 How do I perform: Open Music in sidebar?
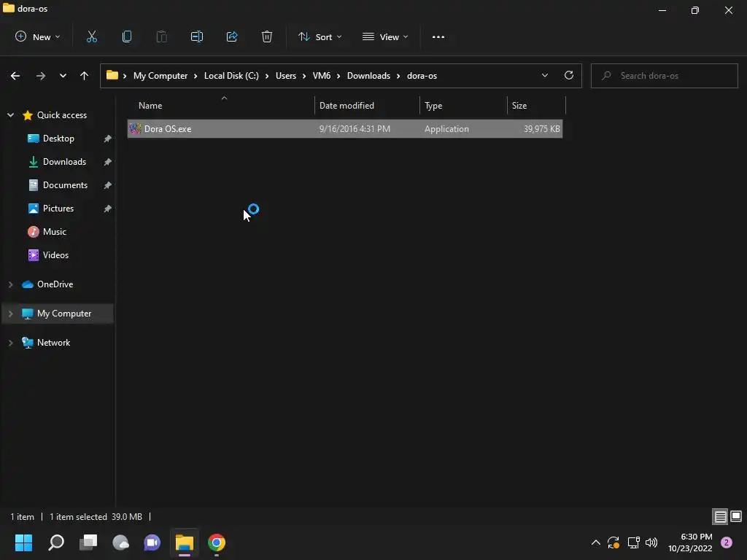(x=54, y=232)
